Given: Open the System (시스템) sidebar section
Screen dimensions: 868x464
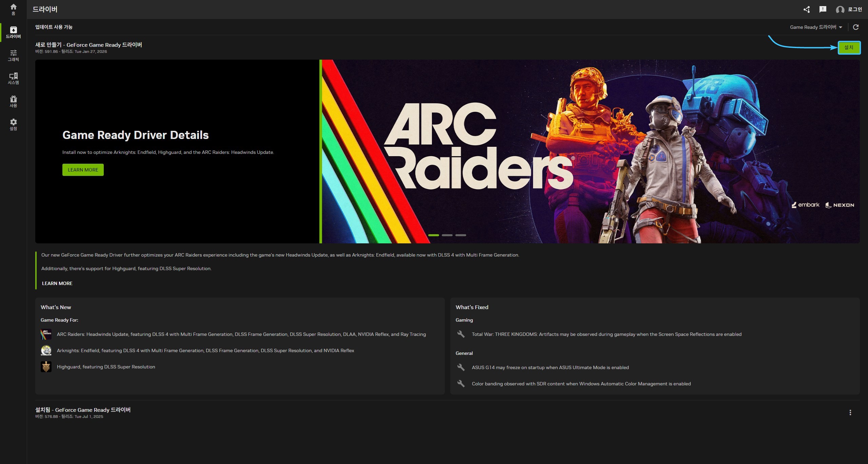Looking at the screenshot, I should (x=13, y=78).
